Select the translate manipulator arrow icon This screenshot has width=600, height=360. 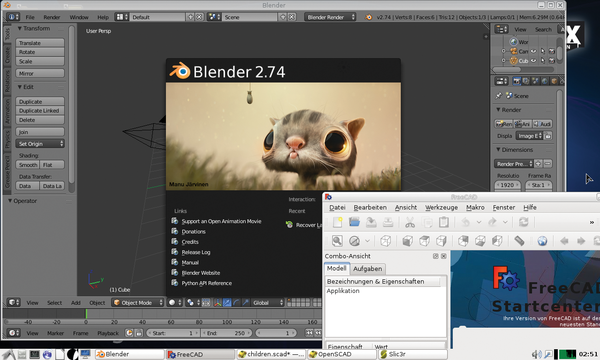227,303
